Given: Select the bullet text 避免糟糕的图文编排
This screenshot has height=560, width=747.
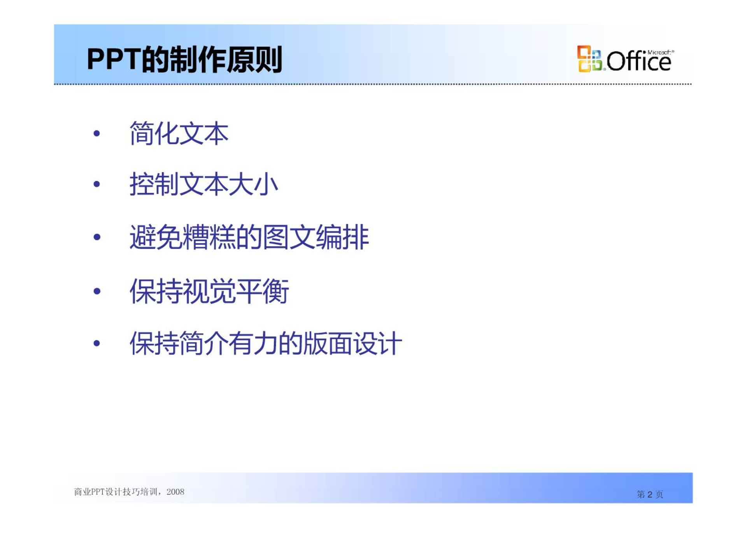Looking at the screenshot, I should (249, 237).
